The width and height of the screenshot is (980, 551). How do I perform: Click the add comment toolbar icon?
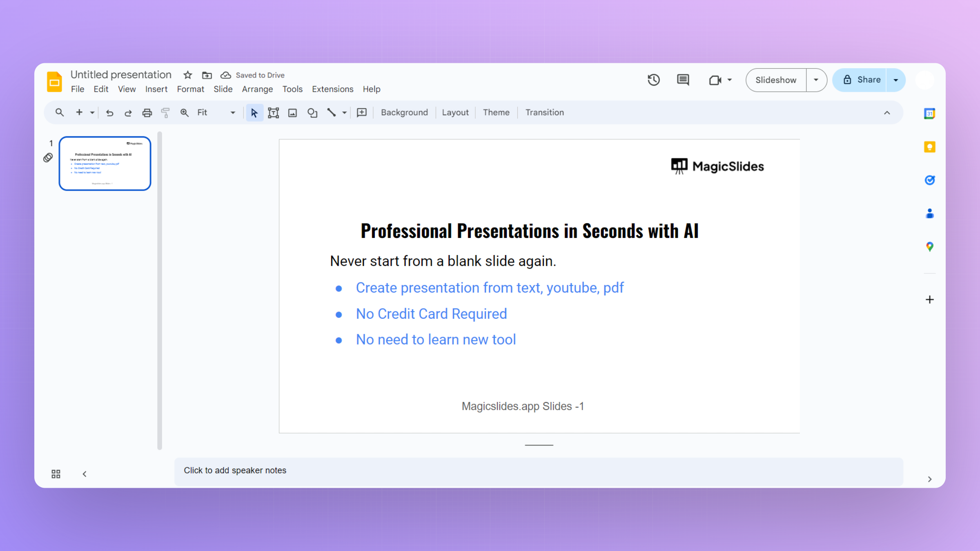click(362, 113)
